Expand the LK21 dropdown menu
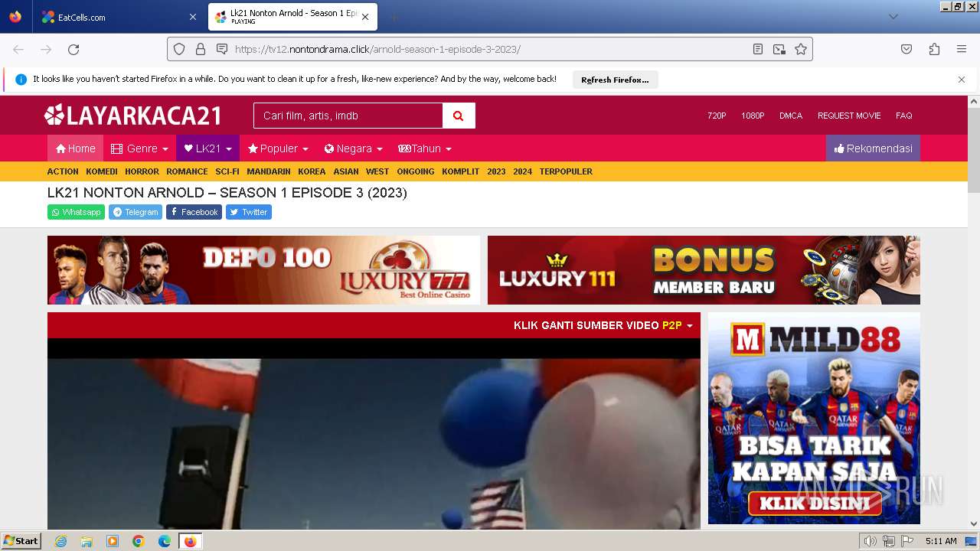Image resolution: width=980 pixels, height=551 pixels. pos(208,148)
